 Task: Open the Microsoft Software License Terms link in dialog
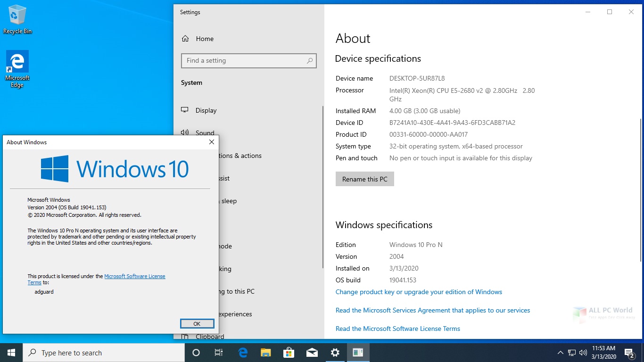[x=135, y=276]
